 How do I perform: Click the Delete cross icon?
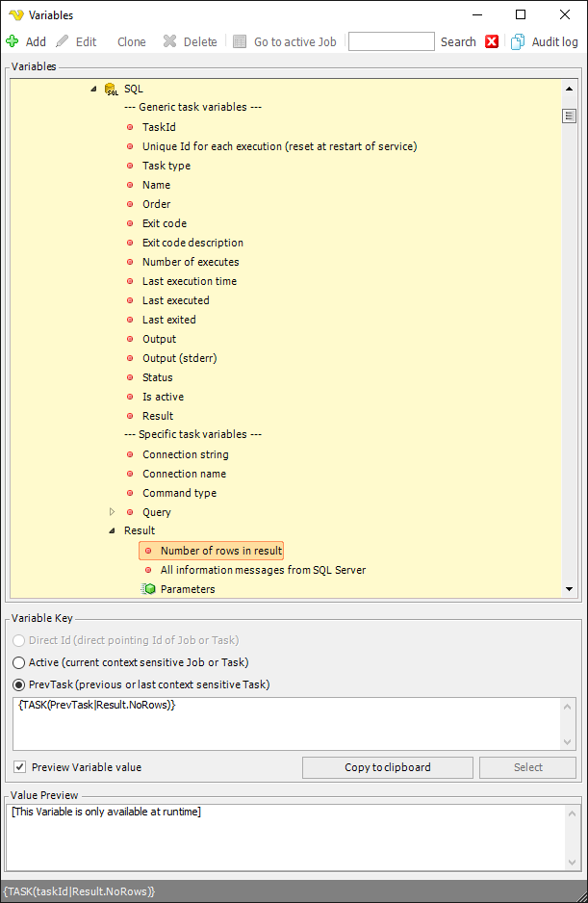[169, 41]
